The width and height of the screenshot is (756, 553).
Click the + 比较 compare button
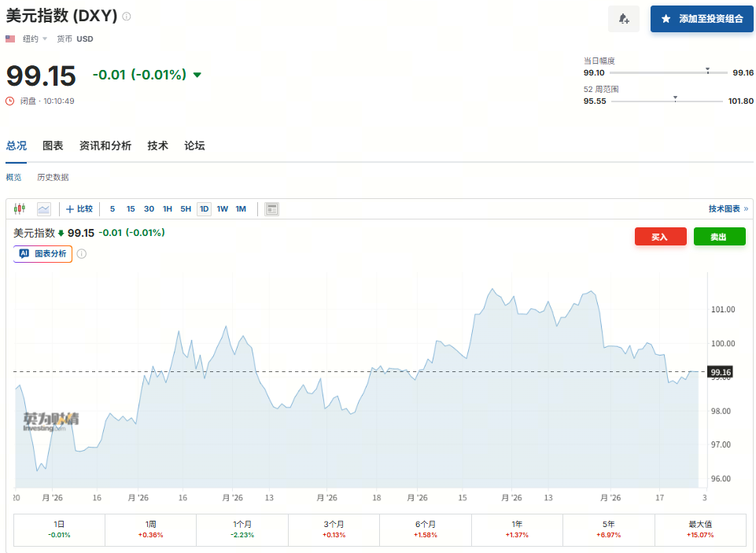pos(79,208)
